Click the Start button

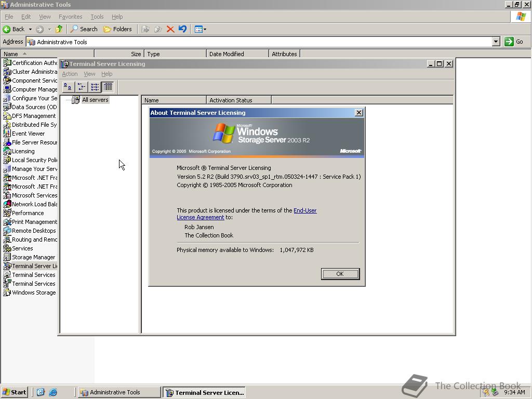14,392
